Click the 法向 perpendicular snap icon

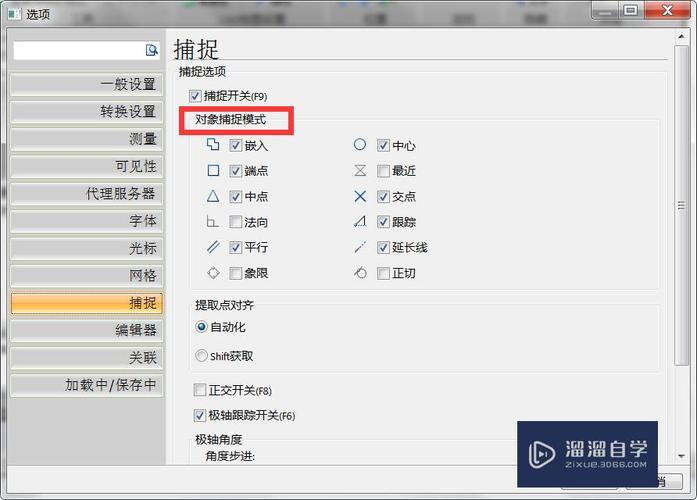point(212,221)
